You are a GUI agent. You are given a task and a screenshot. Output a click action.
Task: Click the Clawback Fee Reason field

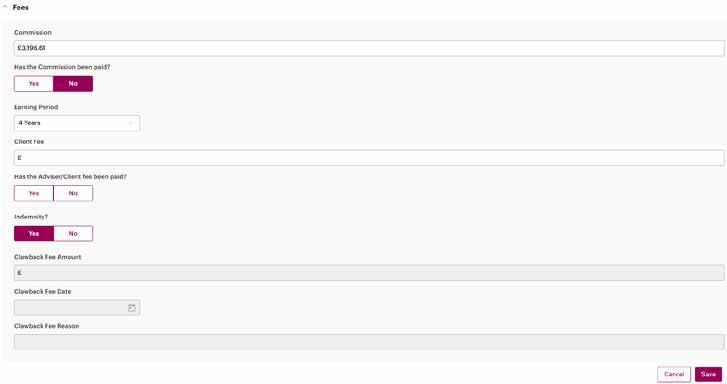pos(369,342)
